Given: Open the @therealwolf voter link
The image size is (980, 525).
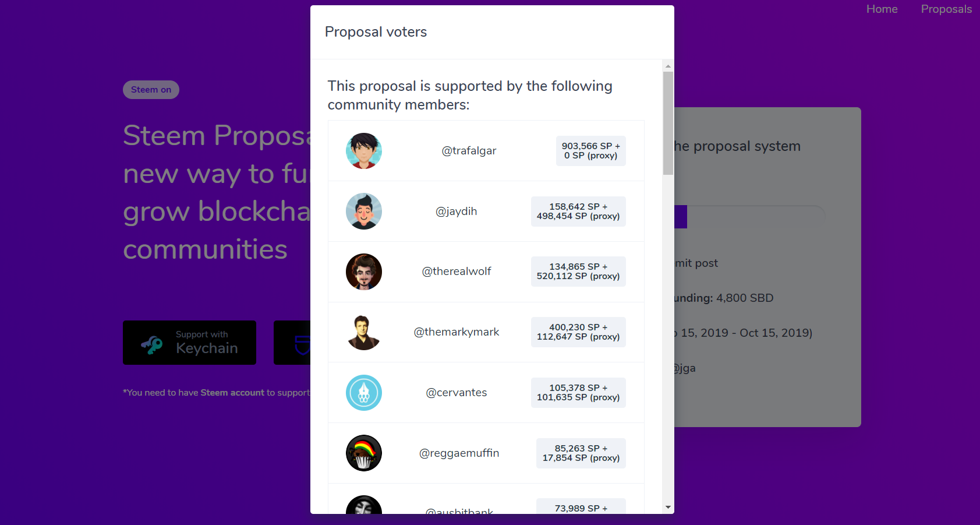Looking at the screenshot, I should [x=457, y=272].
